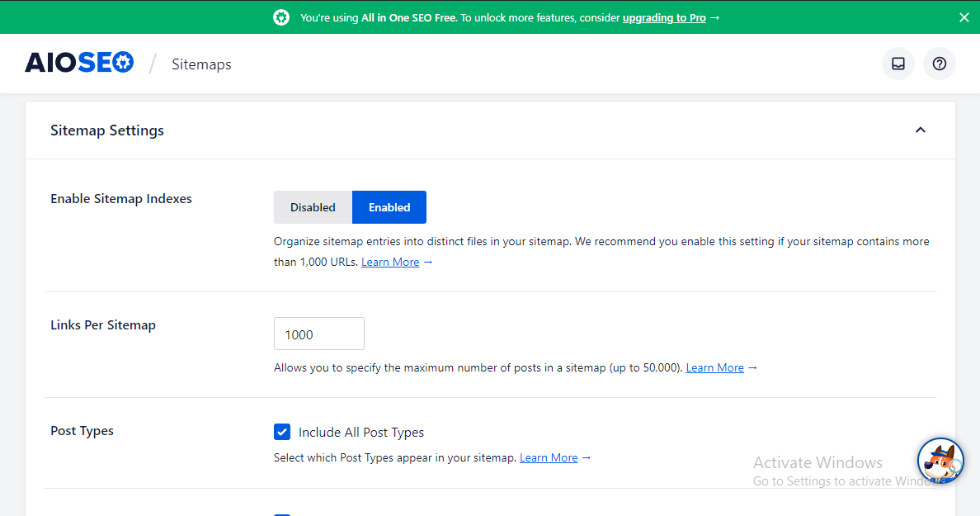Screen dimensions: 980x516
Task: Collapse the Sitemap Settings panel chevron
Action: (921, 130)
